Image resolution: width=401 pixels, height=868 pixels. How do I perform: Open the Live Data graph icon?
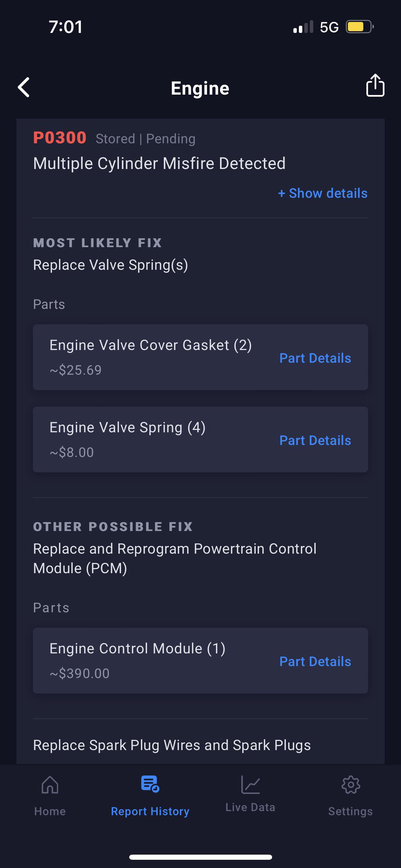click(x=251, y=785)
